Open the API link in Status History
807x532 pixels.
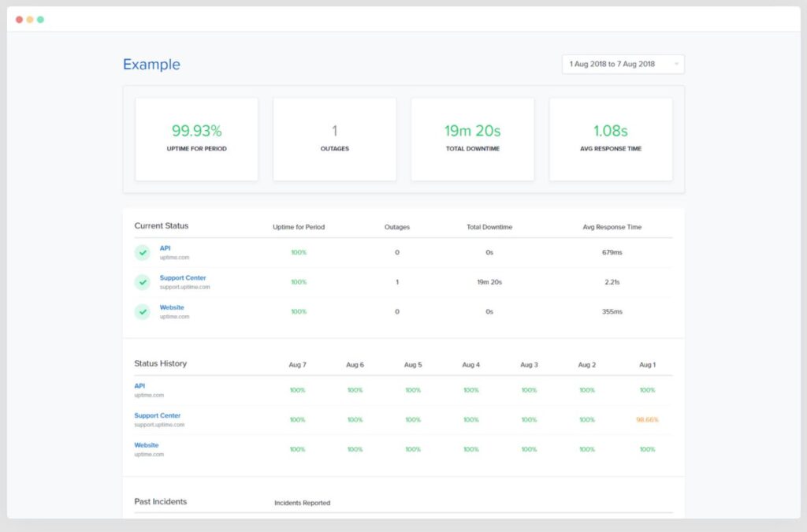tap(139, 386)
